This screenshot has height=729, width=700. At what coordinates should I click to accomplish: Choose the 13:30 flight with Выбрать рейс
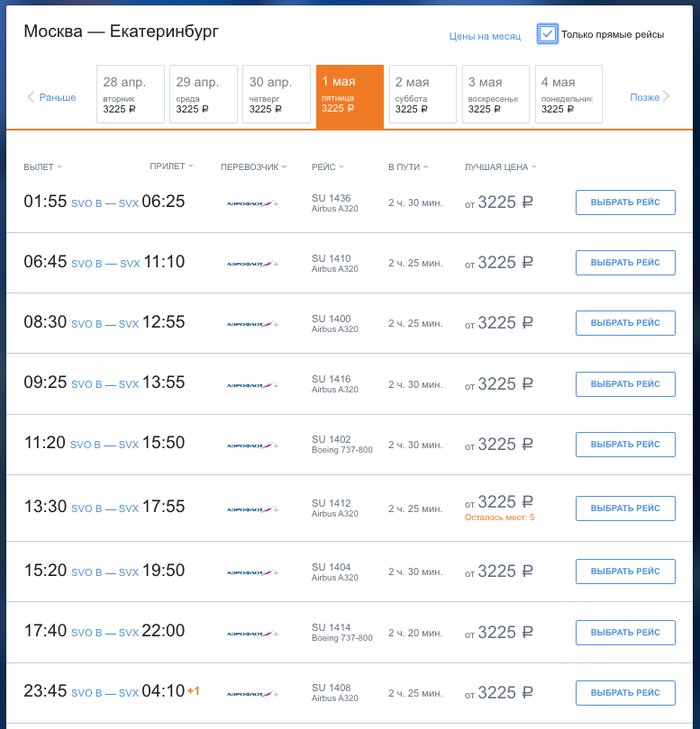click(625, 508)
